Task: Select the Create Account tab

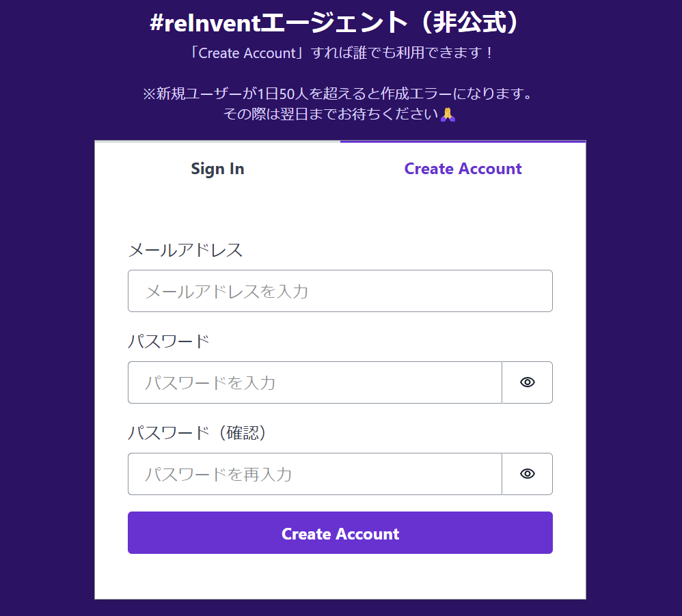Action: coord(463,169)
